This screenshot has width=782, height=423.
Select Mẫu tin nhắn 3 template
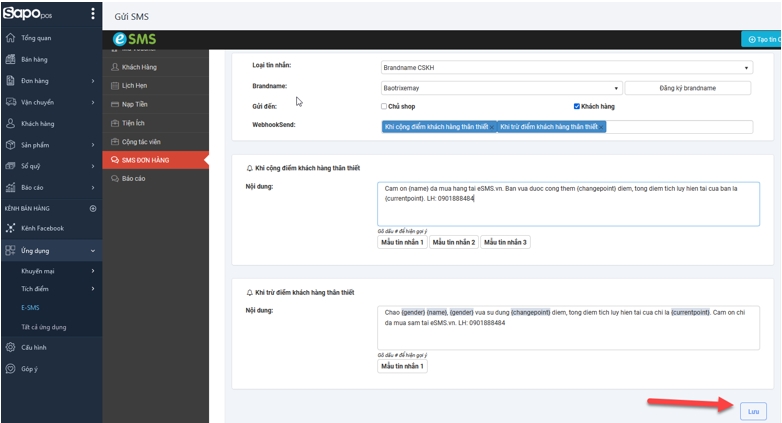tap(505, 242)
